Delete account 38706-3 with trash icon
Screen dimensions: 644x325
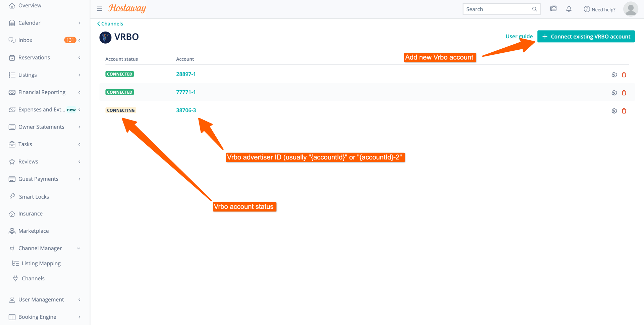[624, 111]
